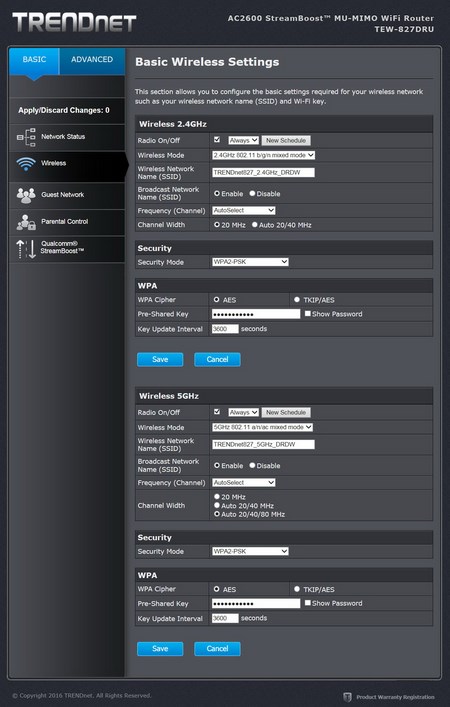The width and height of the screenshot is (450, 707).
Task: Open the Guest Network people icon
Action: pyautogui.click(x=26, y=195)
